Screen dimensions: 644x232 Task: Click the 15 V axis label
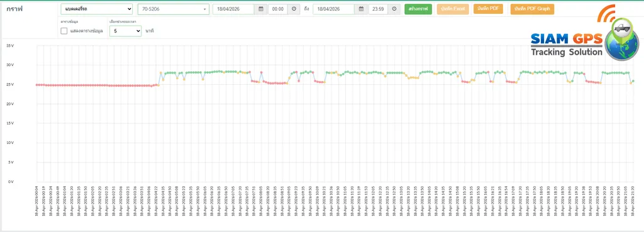click(x=10, y=123)
